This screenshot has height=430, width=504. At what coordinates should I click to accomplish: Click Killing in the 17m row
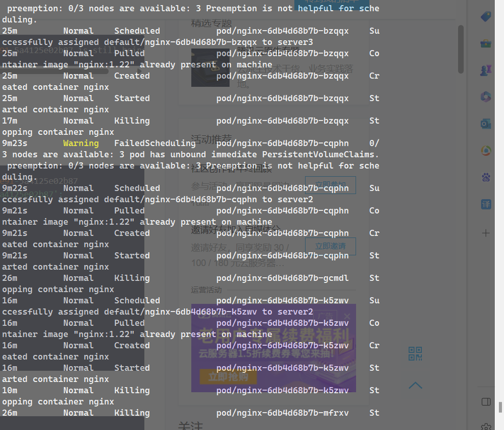[132, 121]
